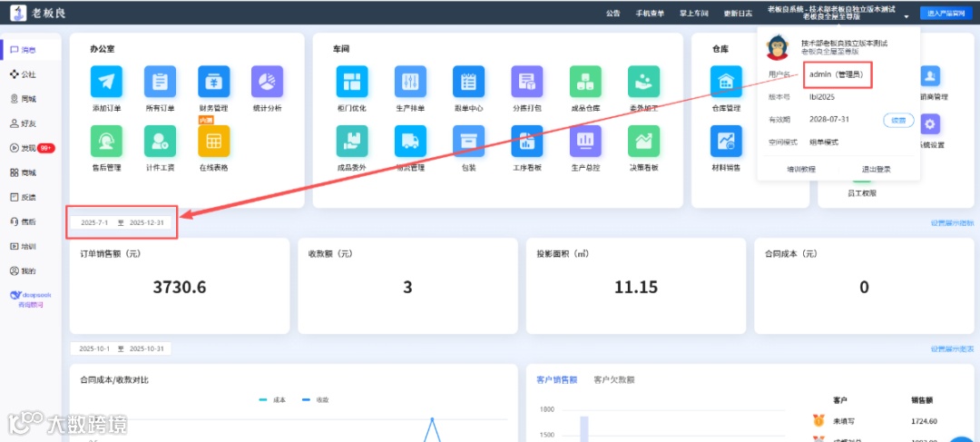
Task: Open the 成品委外 icon
Action: (x=352, y=141)
